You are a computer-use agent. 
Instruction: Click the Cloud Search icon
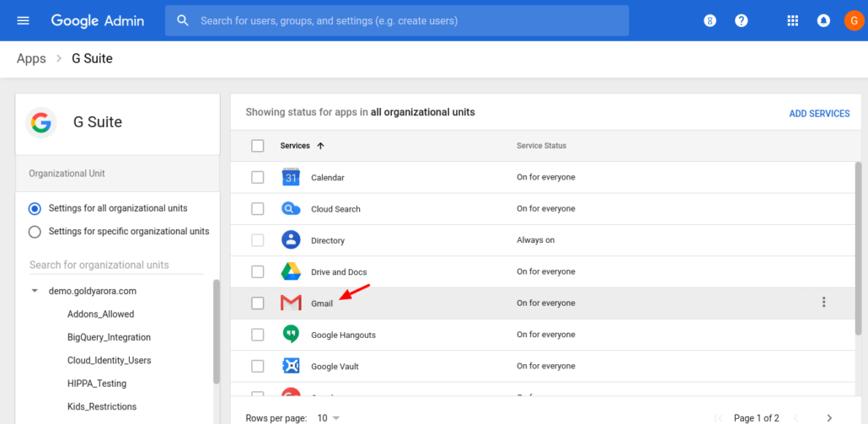tap(291, 209)
